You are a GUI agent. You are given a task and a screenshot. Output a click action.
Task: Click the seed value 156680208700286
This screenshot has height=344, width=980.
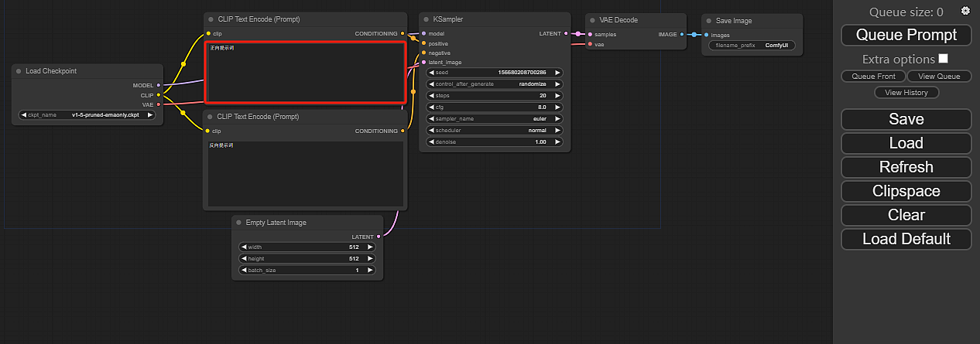[x=523, y=72]
